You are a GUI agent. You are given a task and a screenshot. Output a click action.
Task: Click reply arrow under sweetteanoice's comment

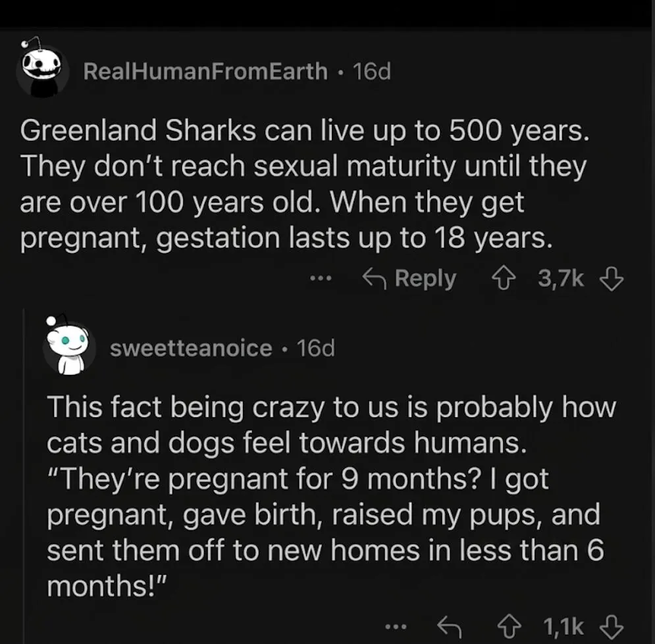point(449,627)
